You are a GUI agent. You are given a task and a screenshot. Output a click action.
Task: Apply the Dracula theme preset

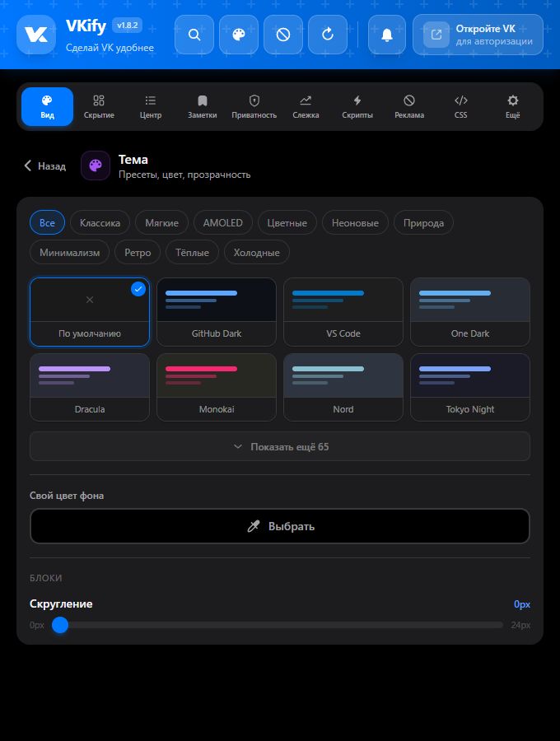(90, 388)
